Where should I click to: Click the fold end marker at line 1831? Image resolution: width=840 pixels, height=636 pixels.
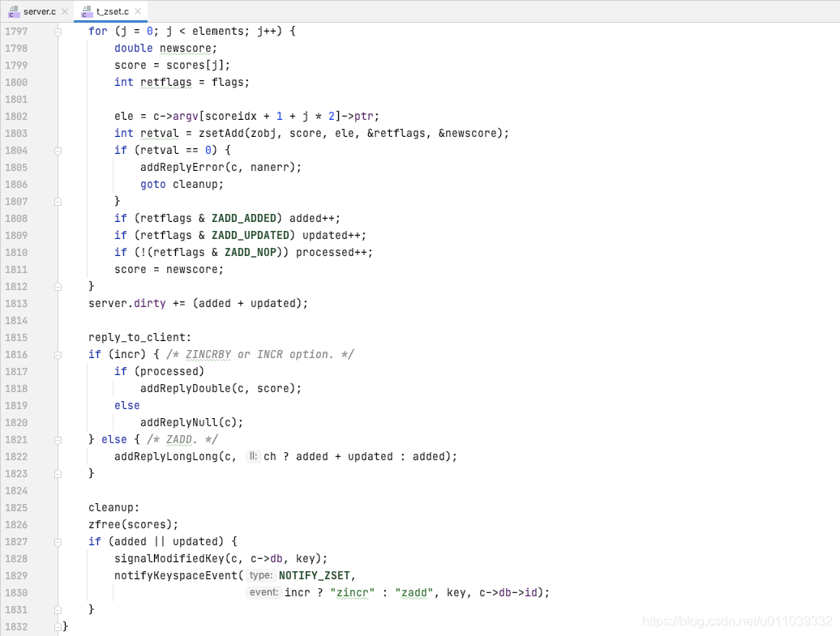(58, 610)
